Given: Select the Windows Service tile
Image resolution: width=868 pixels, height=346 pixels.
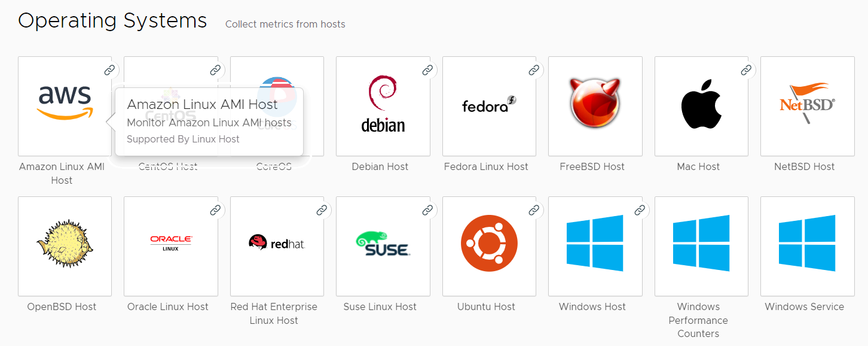Looking at the screenshot, I should click(x=808, y=246).
